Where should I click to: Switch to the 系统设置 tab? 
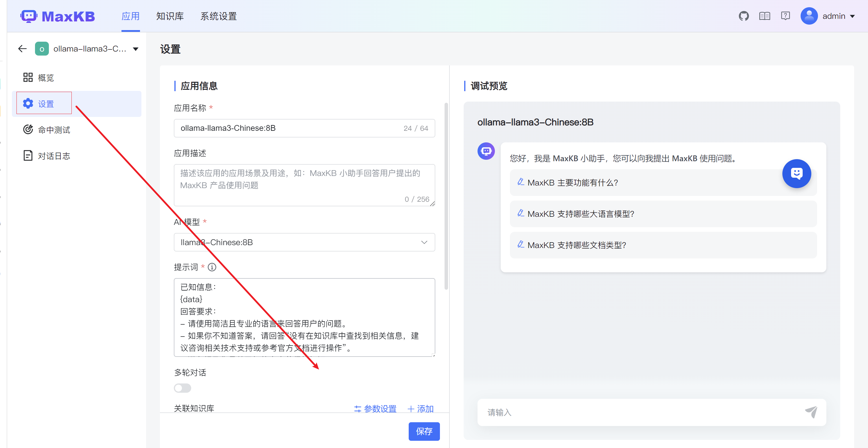coord(219,16)
